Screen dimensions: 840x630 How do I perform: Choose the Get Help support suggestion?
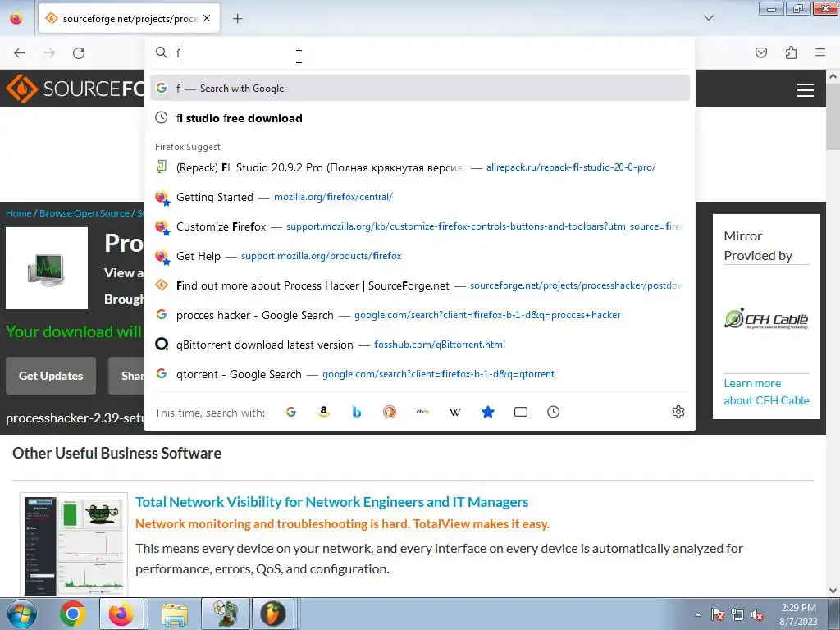pos(419,256)
